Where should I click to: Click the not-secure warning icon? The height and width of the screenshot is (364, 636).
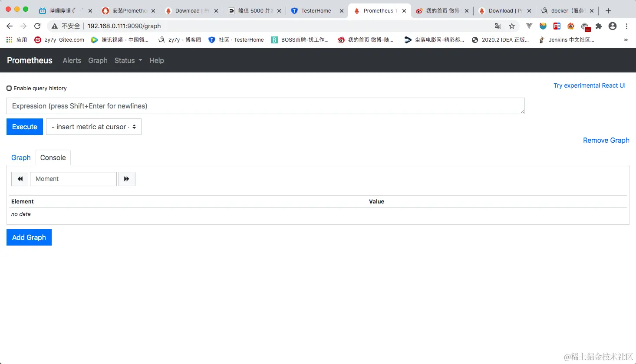pos(55,26)
